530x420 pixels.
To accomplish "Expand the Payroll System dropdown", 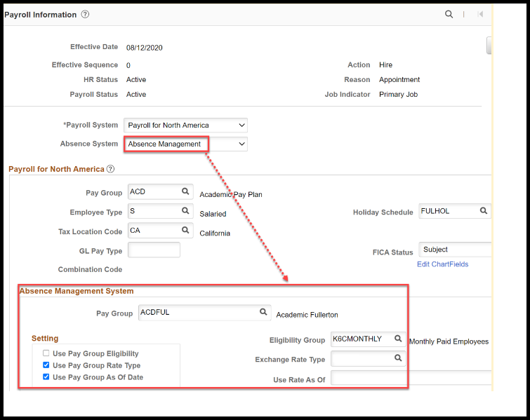I will (x=185, y=126).
